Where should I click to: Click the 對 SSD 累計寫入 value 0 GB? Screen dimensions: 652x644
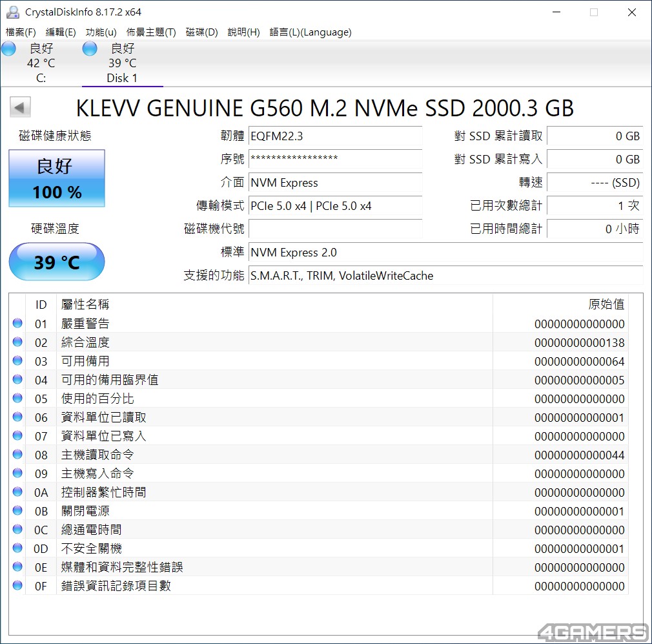click(595, 160)
